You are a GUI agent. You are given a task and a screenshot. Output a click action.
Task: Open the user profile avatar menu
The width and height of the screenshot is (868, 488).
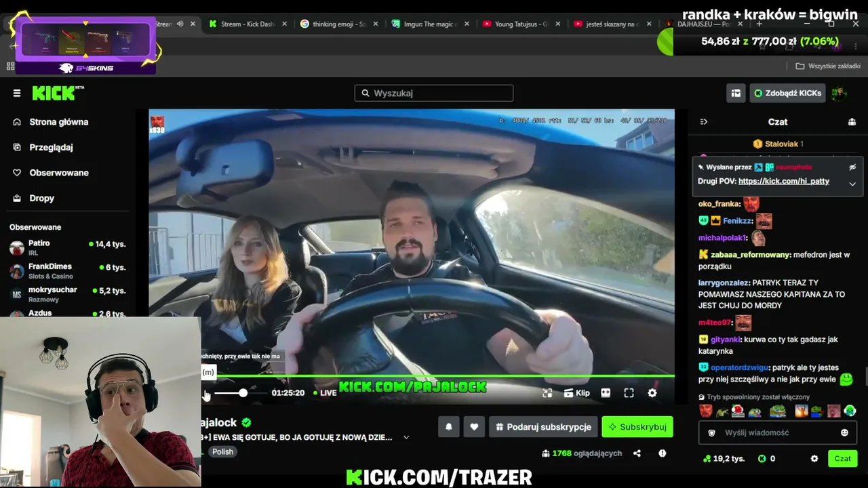(x=839, y=94)
